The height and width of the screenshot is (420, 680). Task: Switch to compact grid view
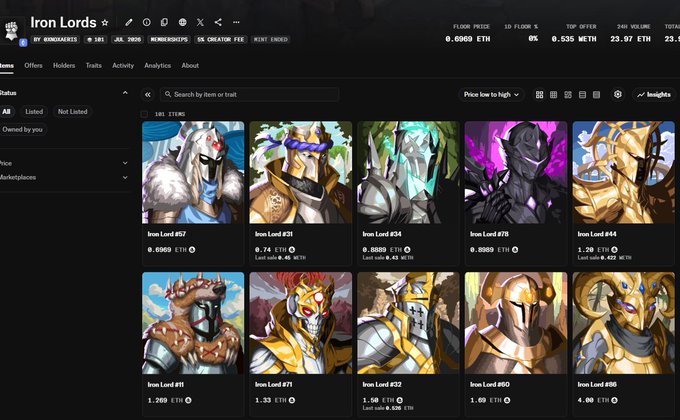553,95
